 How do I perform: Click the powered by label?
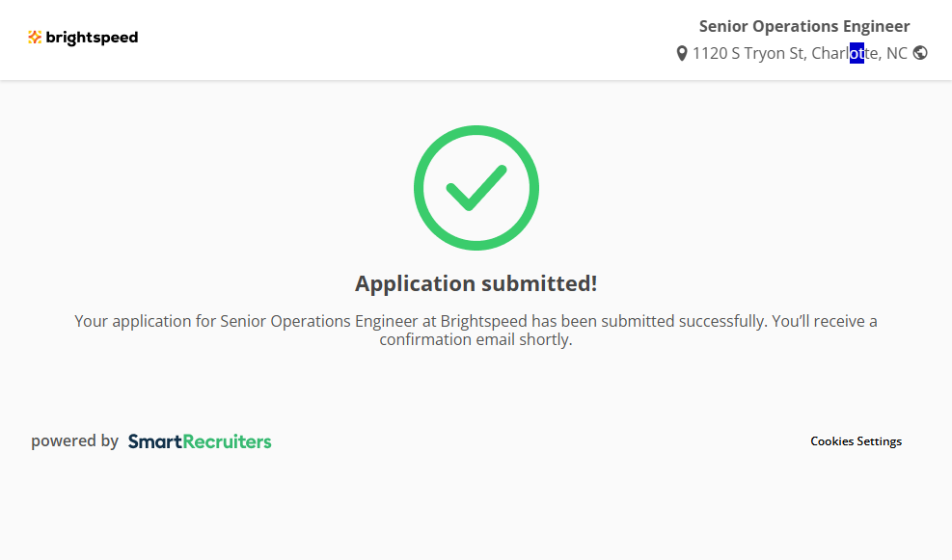click(x=74, y=441)
